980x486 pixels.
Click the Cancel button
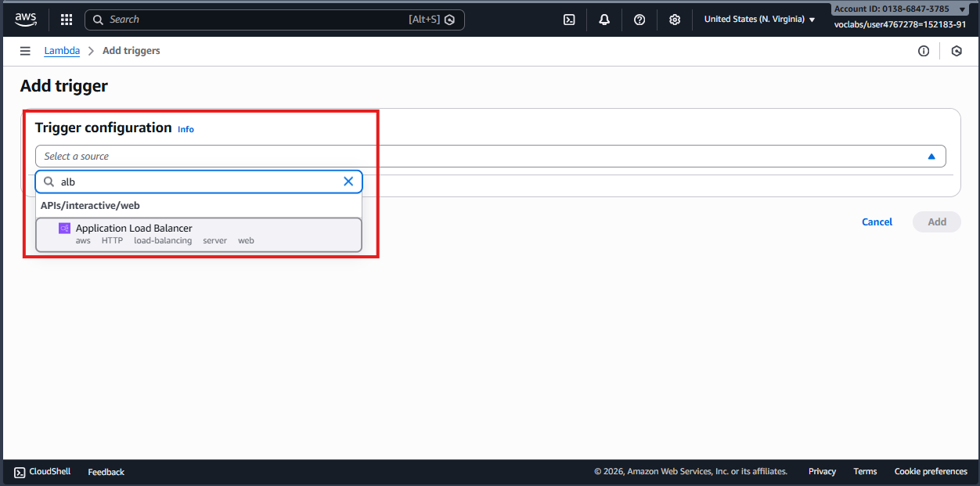click(x=877, y=221)
